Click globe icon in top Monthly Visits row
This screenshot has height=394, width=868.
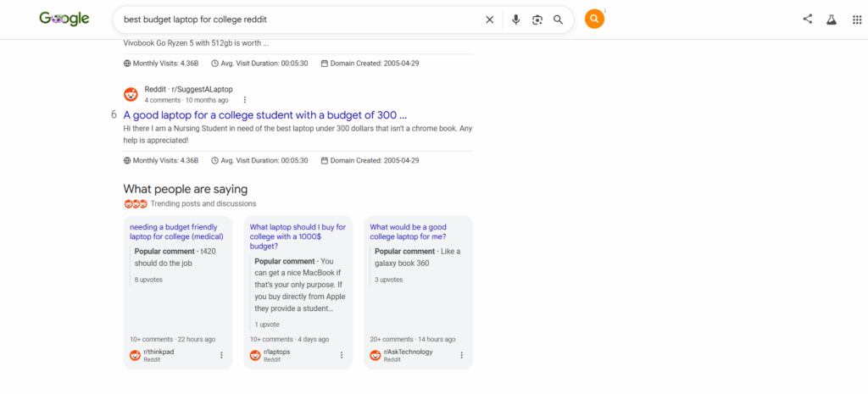click(x=127, y=63)
